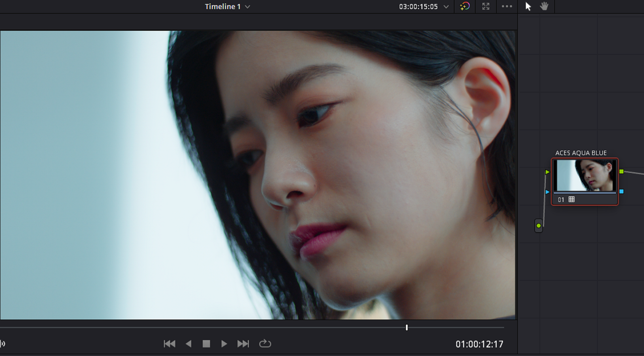The width and height of the screenshot is (644, 356).
Task: Click the 01 node number label
Action: click(561, 200)
